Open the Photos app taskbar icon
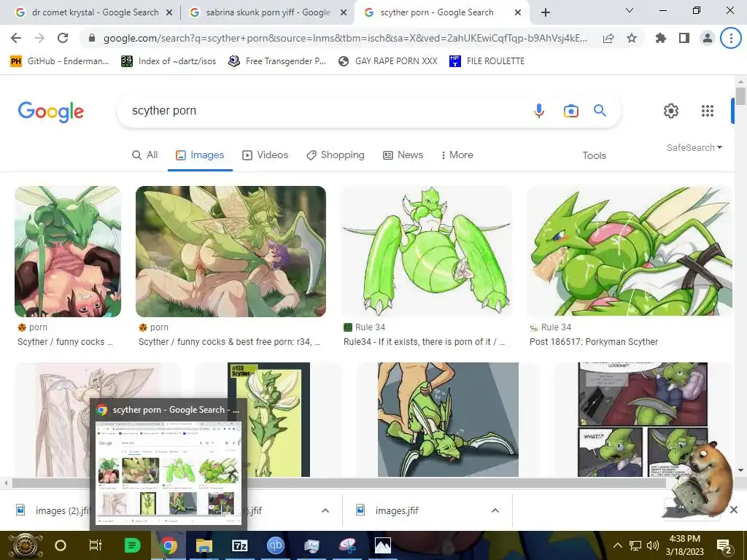Screen dimensions: 747x560 click(x=382, y=545)
